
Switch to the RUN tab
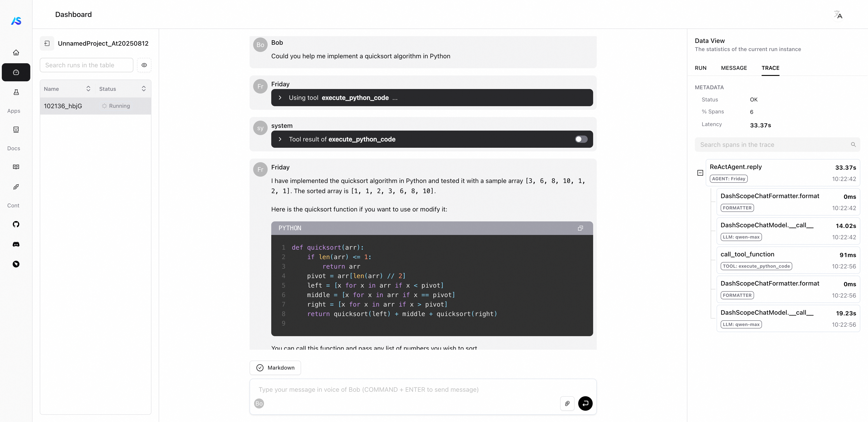(701, 68)
